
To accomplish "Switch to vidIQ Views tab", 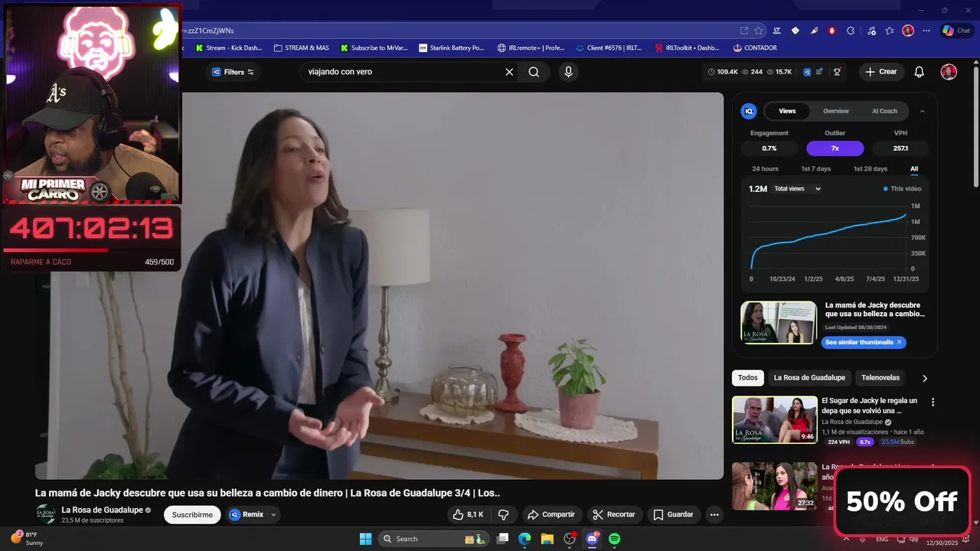I will click(x=787, y=111).
